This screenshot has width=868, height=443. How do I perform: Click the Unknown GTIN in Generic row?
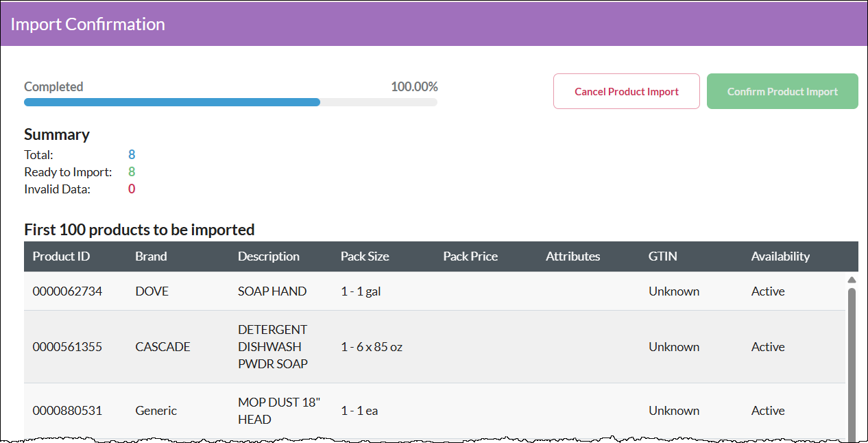[674, 411]
